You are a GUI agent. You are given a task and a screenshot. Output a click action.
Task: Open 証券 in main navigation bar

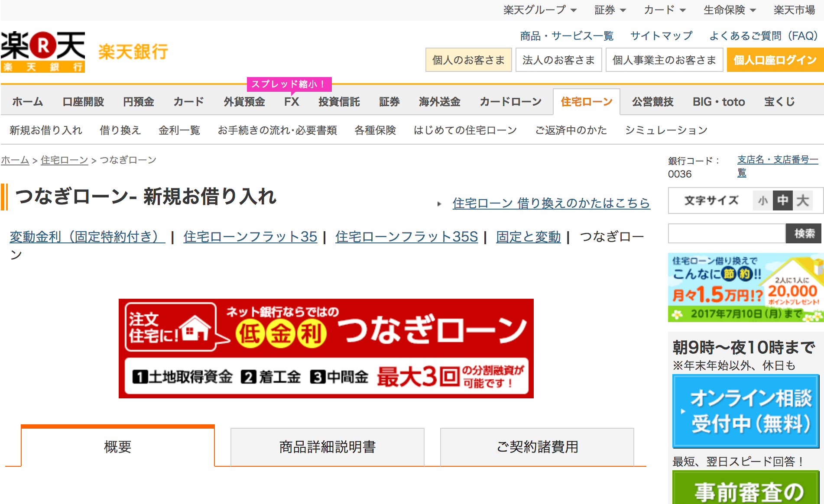pos(389,102)
